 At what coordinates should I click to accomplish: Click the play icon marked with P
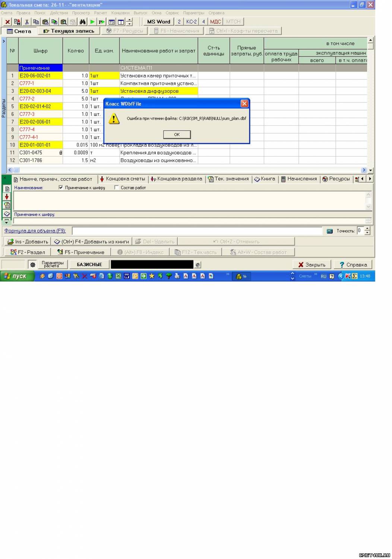[x=101, y=22]
